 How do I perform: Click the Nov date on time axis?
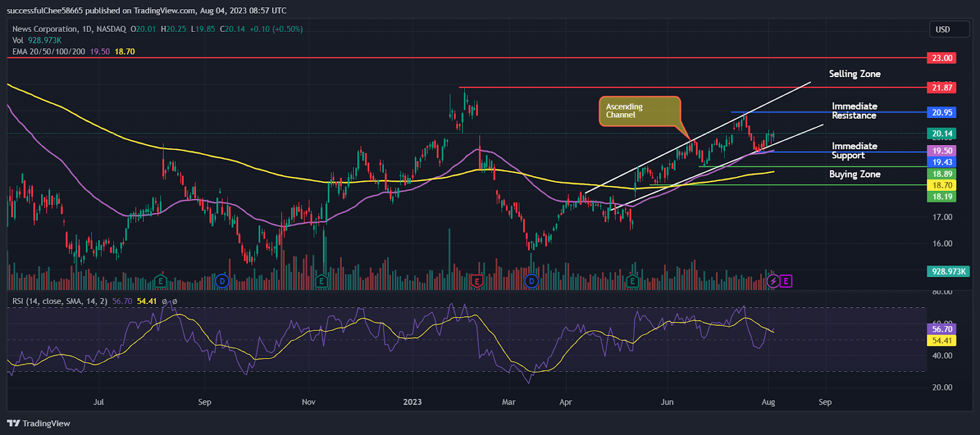[309, 402]
